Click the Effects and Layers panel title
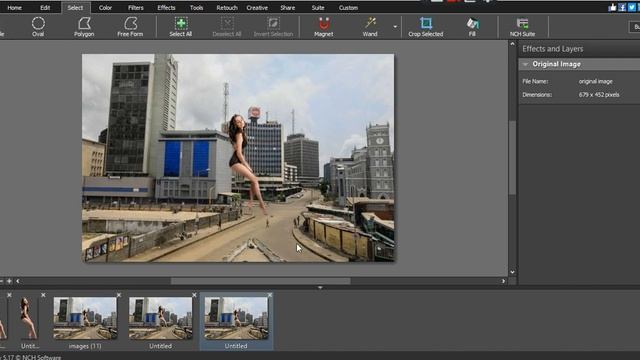640x360 pixels. [x=553, y=49]
